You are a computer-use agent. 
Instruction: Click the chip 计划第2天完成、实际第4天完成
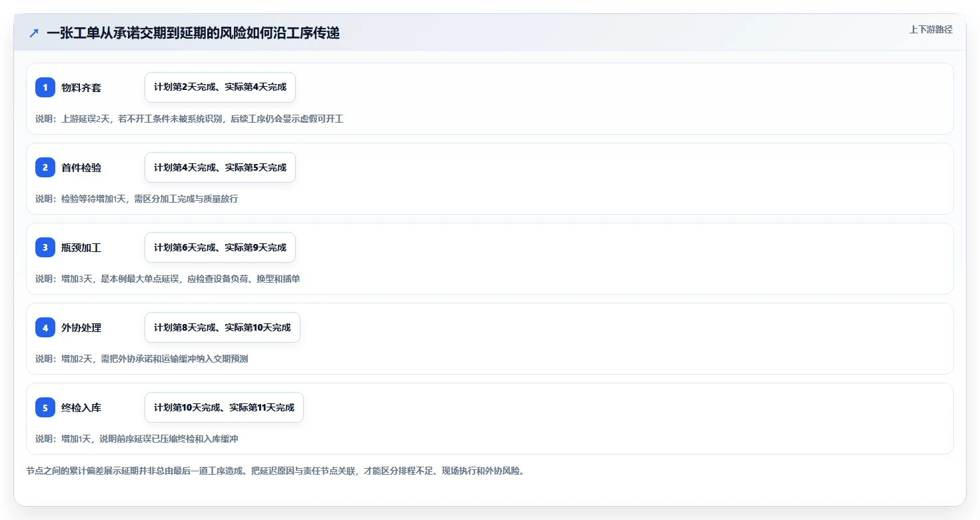point(220,87)
